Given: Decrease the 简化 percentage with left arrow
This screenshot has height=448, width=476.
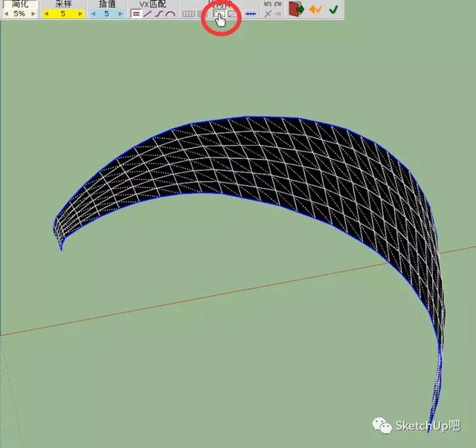Looking at the screenshot, I should (6, 14).
